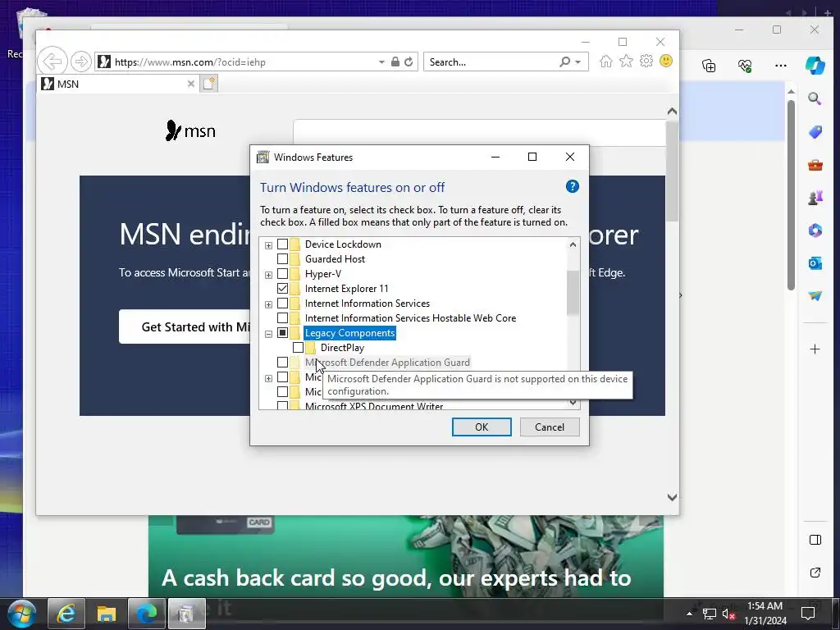
Task: Open Edge sidebar Tools briefcase icon
Action: click(x=815, y=165)
